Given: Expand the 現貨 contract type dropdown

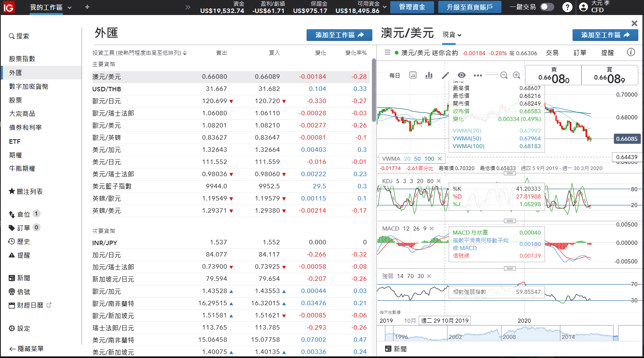Looking at the screenshot, I should pos(452,35).
